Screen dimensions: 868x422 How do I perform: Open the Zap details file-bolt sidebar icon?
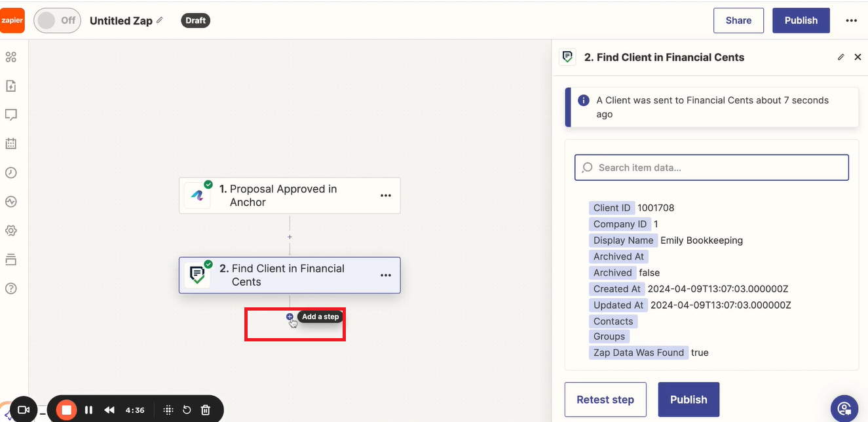tap(10, 86)
